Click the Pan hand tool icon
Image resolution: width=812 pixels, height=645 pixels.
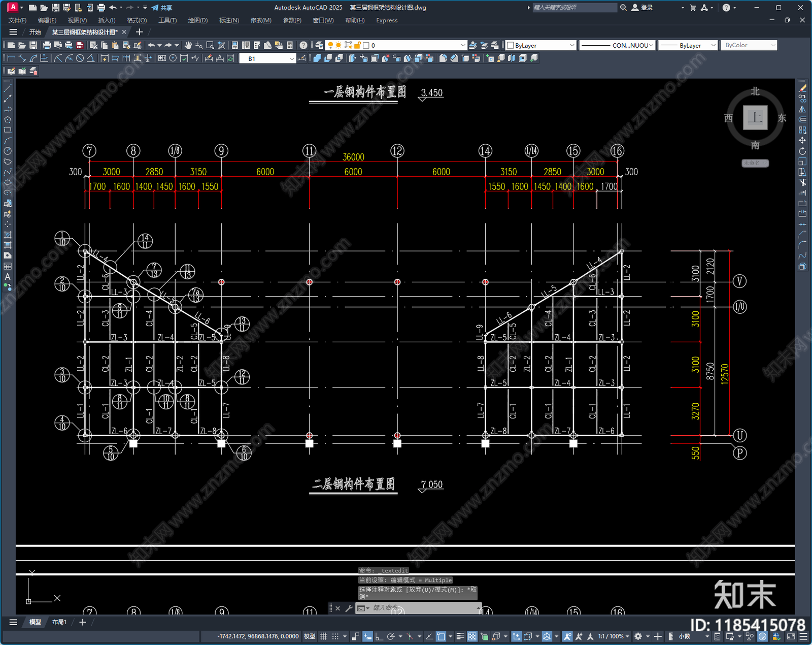(188, 45)
